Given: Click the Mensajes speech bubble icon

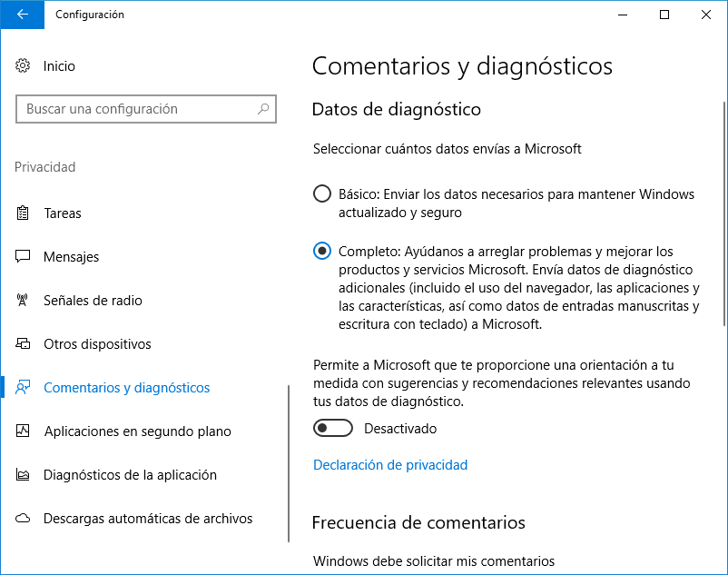Looking at the screenshot, I should click(24, 257).
